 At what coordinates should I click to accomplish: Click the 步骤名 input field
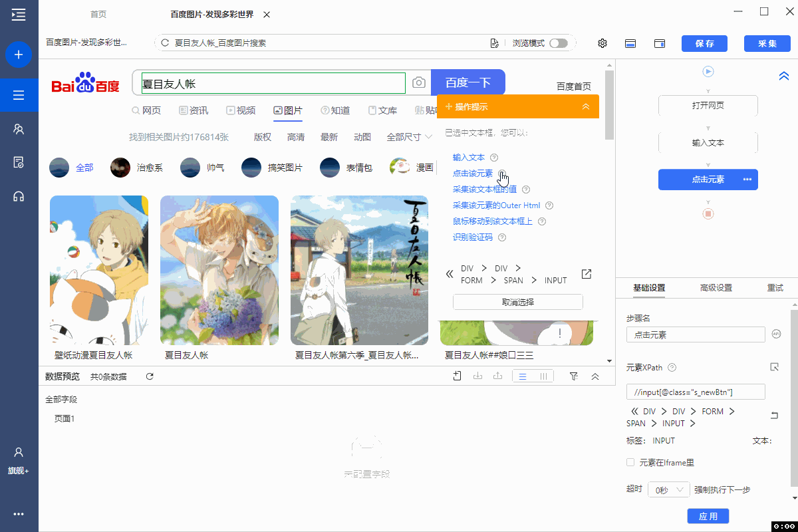click(696, 334)
